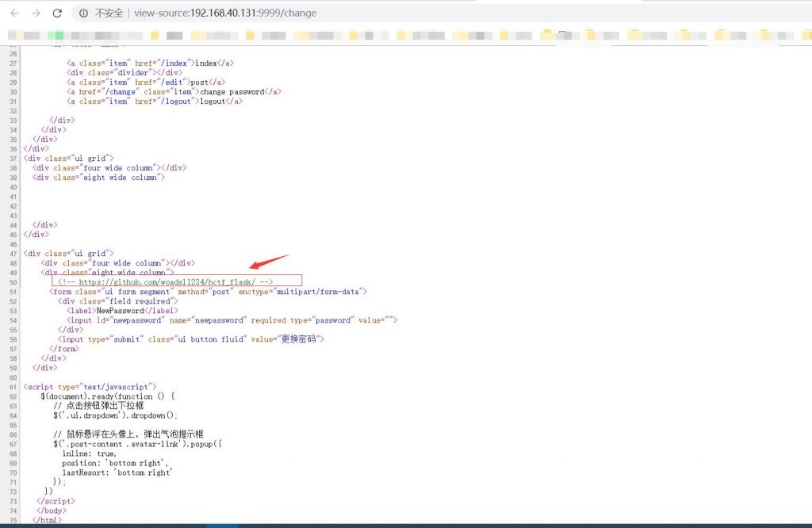This screenshot has width=812, height=528.
Task: Click the $('.ui.dropdown').dropdown(); line
Action: [x=115, y=415]
